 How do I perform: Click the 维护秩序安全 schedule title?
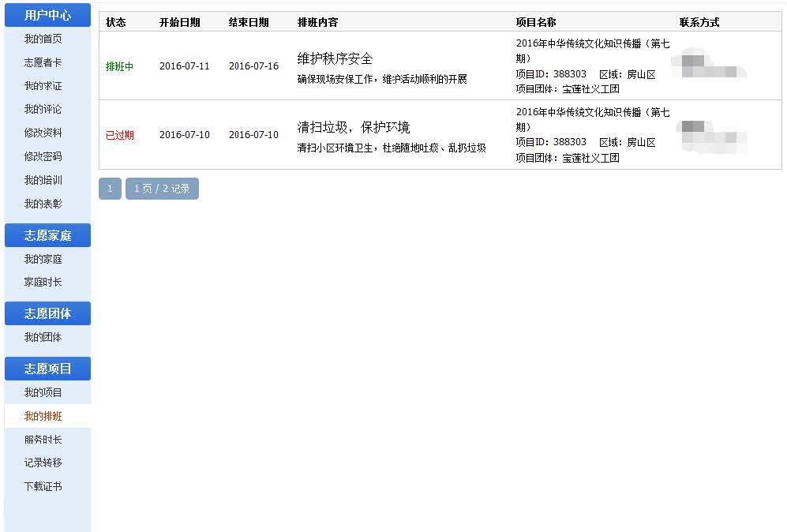(x=335, y=59)
